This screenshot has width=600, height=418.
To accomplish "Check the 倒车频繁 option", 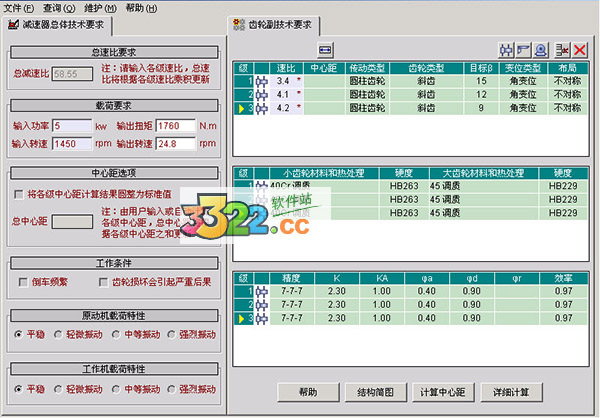I will point(23,282).
